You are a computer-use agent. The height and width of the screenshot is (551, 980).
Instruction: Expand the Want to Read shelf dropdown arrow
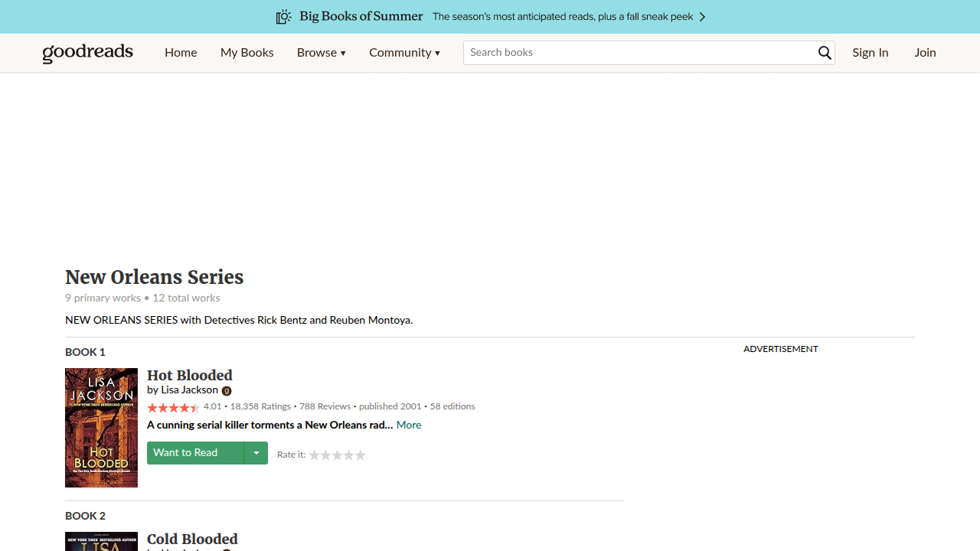tap(256, 453)
